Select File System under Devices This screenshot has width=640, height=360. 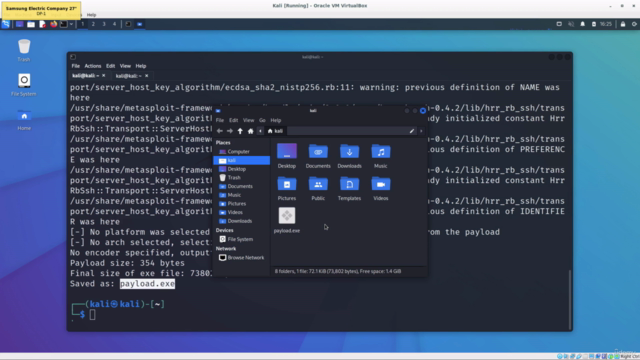click(241, 239)
